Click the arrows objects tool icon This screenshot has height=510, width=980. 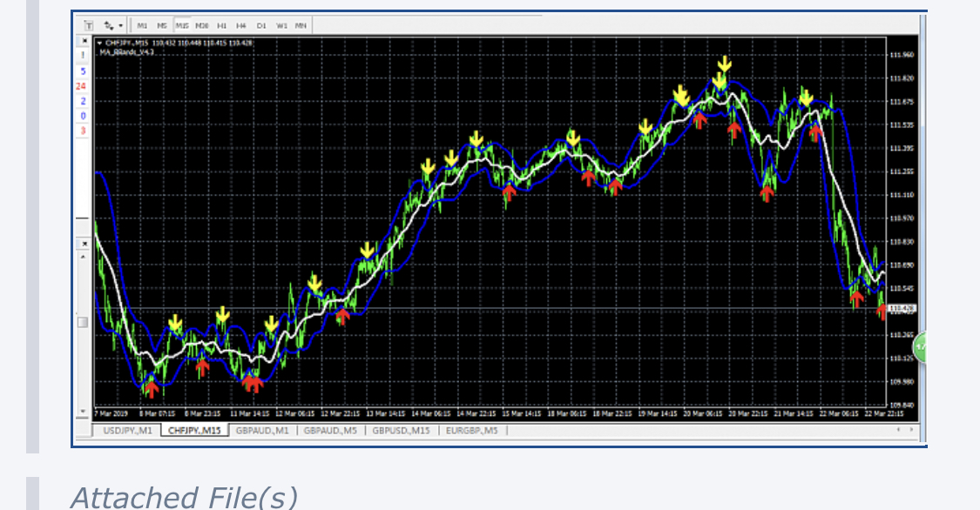coord(109,25)
